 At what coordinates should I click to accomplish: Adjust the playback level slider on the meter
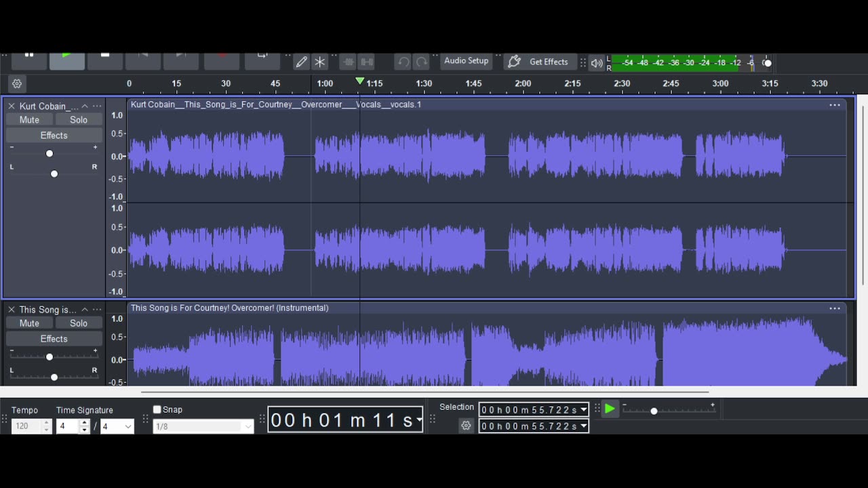pos(767,63)
